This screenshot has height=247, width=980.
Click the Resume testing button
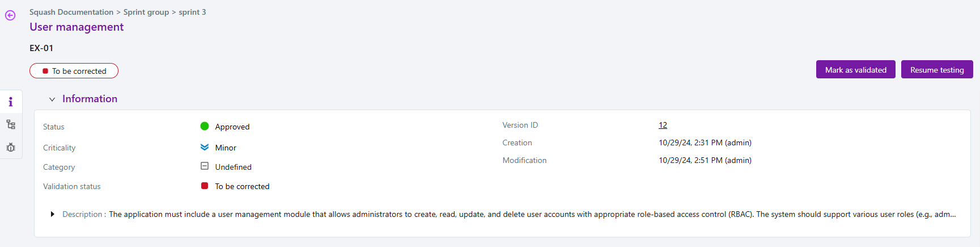pyautogui.click(x=937, y=70)
